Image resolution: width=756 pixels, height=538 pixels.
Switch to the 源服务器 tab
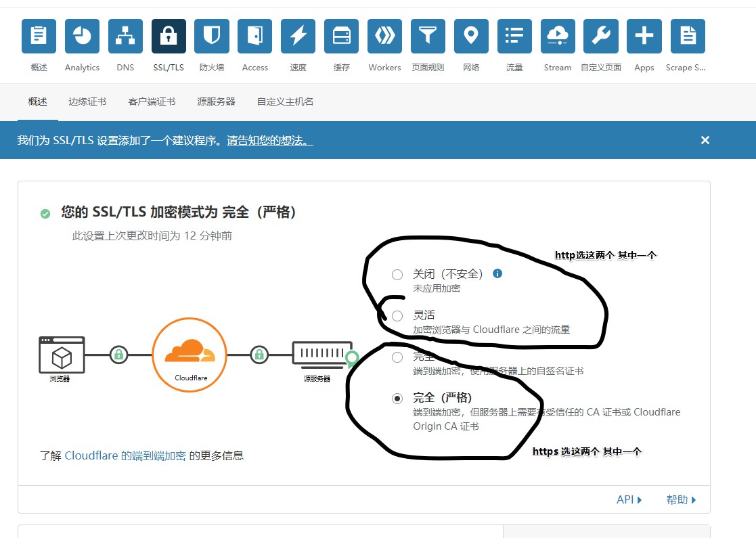[x=216, y=102]
